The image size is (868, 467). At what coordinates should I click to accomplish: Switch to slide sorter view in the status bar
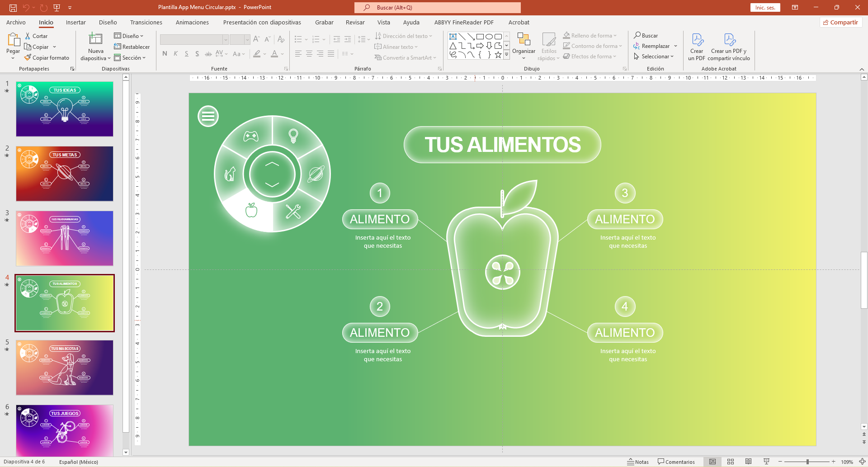(x=731, y=462)
